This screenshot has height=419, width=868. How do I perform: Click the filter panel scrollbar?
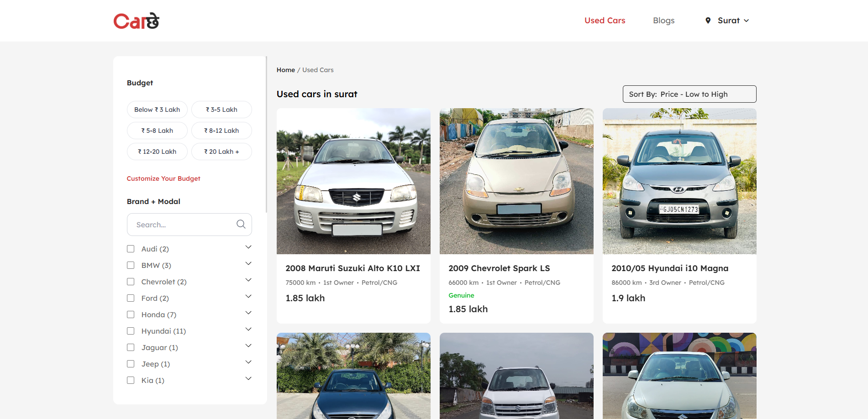[266, 134]
